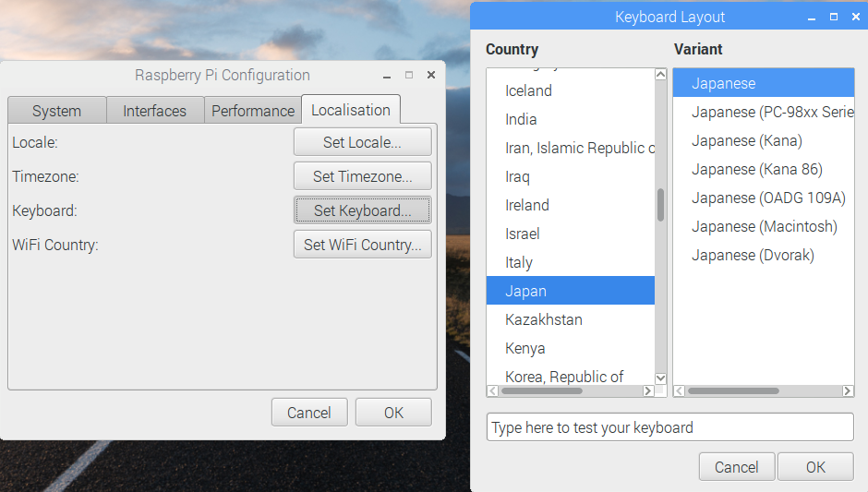The height and width of the screenshot is (492, 868).
Task: Click the keyboard test input field
Action: click(669, 427)
